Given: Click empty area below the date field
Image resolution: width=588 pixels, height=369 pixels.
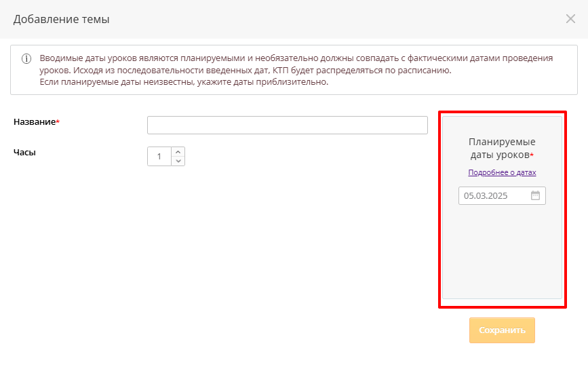Looking at the screenshot, I should (x=502, y=251).
